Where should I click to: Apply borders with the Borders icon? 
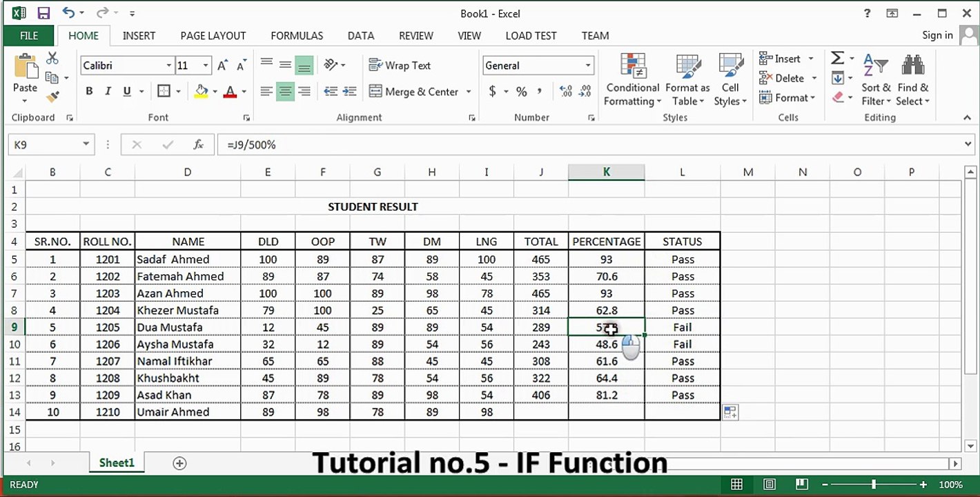click(164, 91)
